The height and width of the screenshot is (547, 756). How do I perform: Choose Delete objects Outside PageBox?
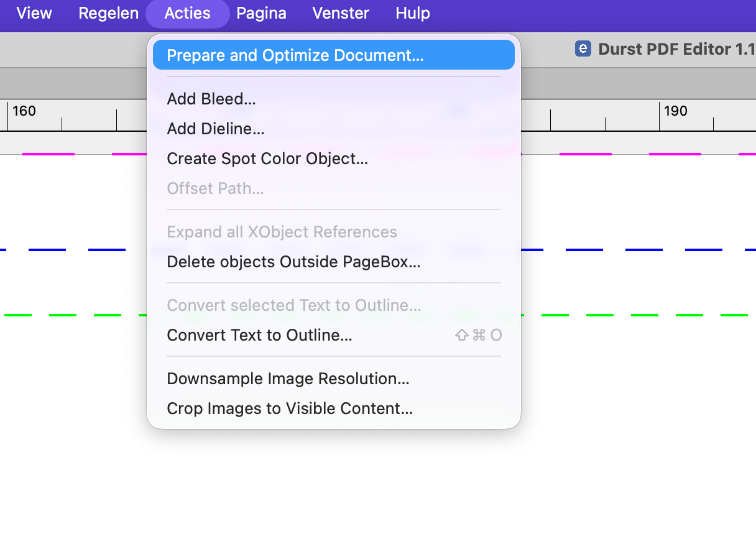pyautogui.click(x=334, y=262)
